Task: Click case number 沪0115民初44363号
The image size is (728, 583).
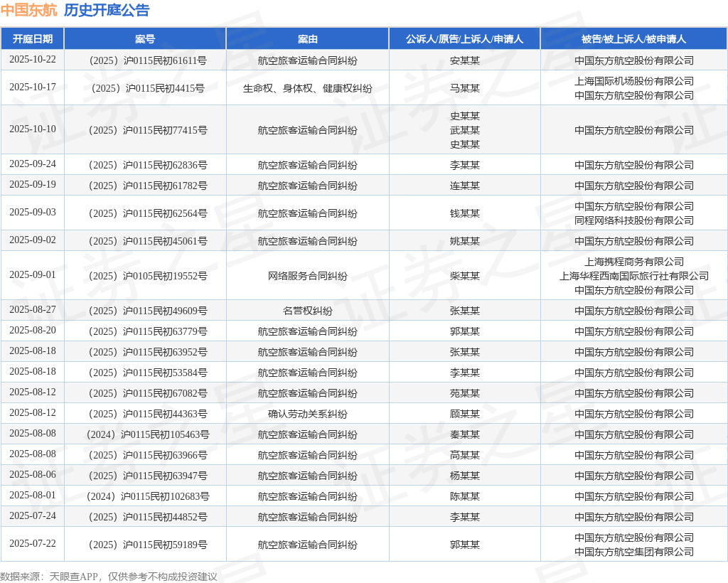Action: [x=148, y=414]
